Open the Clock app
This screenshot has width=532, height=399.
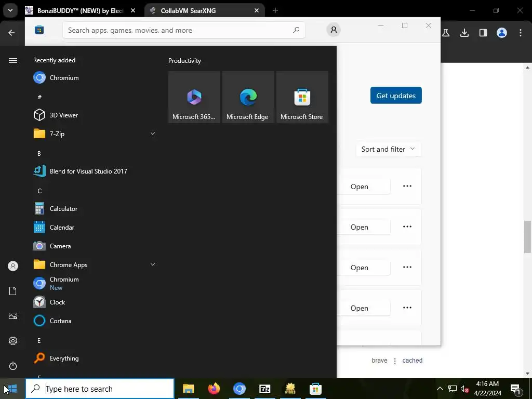95,302
